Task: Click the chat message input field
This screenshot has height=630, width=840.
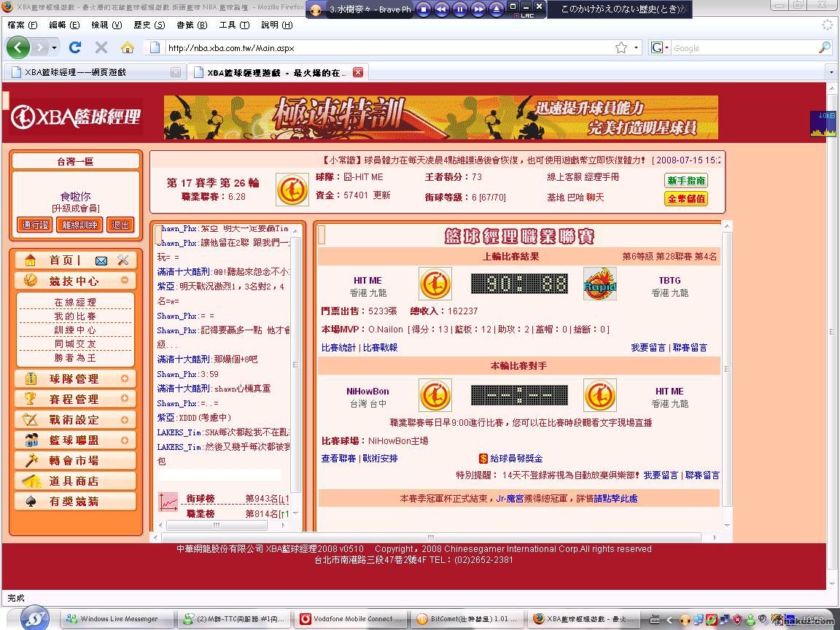Action: coord(219,475)
